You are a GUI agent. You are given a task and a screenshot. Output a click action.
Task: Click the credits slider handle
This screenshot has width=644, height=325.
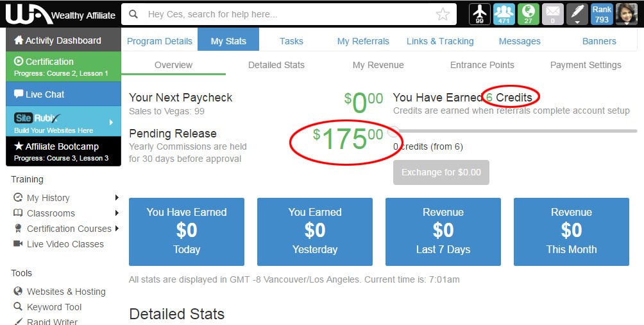coord(393,131)
